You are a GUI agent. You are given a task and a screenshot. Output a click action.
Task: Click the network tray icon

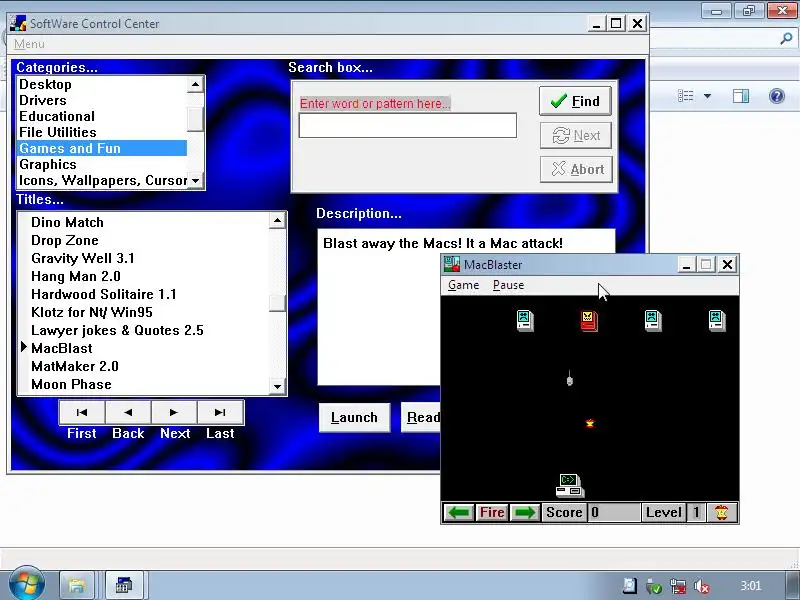pyautogui.click(x=678, y=586)
